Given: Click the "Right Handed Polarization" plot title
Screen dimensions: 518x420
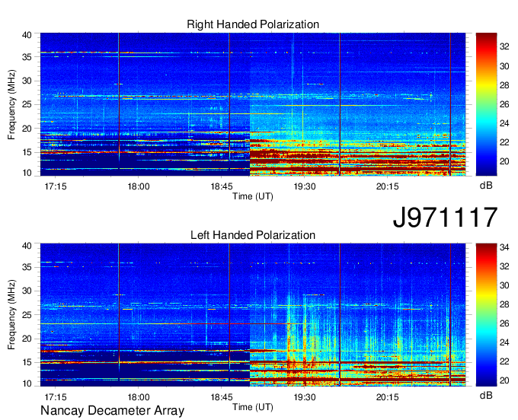Looking at the screenshot, I should 253,24.
